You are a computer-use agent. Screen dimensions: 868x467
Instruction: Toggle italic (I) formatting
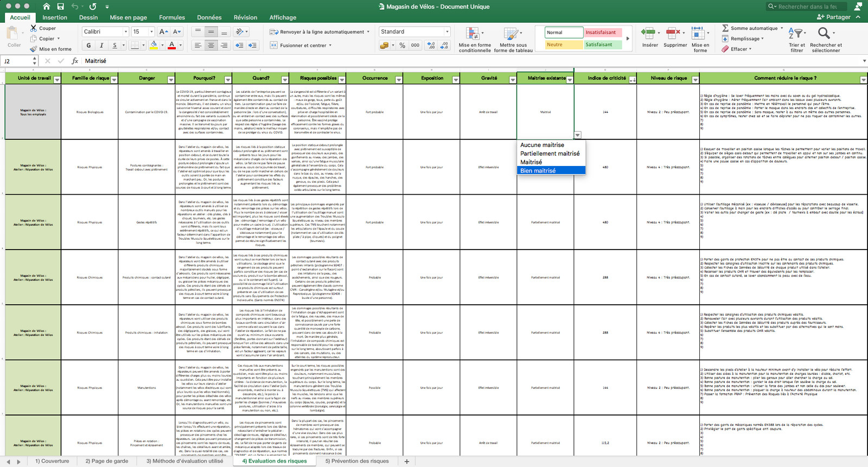(x=101, y=46)
